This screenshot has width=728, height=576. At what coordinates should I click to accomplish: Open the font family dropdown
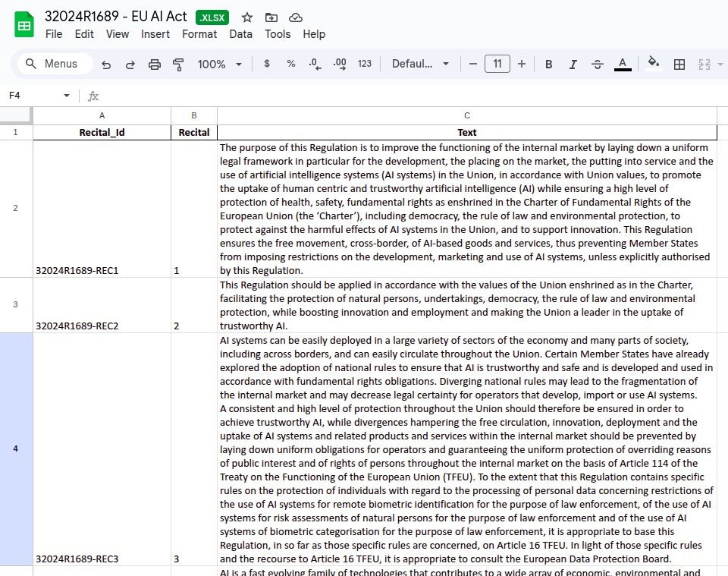[x=420, y=64]
